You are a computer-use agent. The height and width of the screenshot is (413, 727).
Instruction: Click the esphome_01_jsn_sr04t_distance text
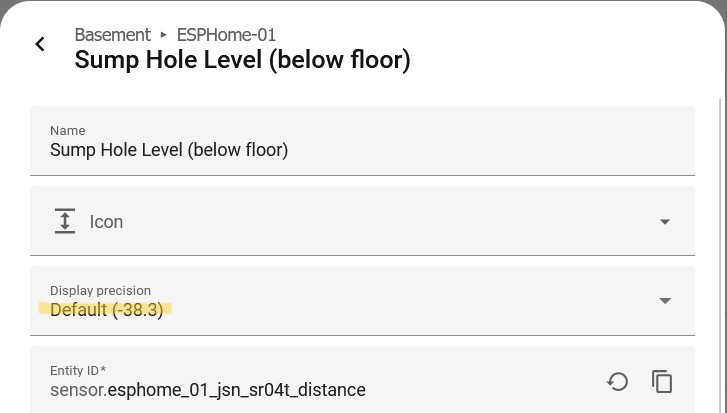click(237, 390)
